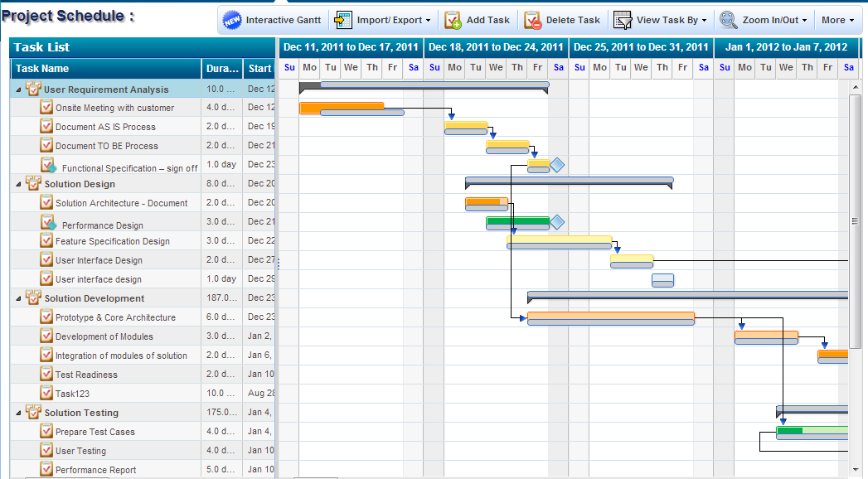Select the Test Readiness task row
Viewport: 868px width, 479px height.
pos(86,375)
